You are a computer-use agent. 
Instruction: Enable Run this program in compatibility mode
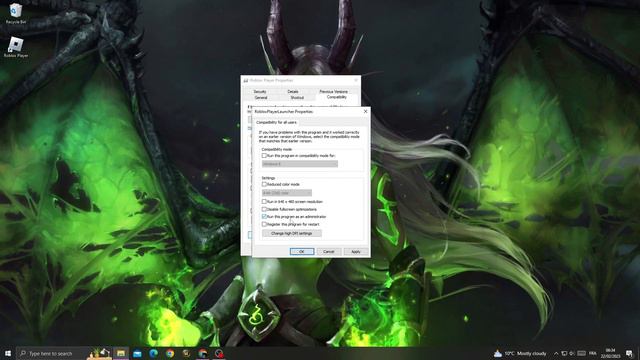(x=264, y=156)
